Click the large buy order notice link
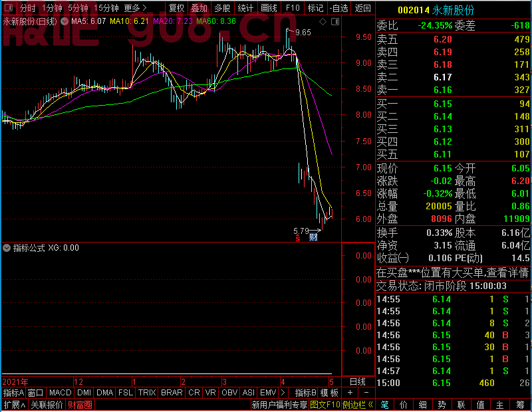532x412 pixels. click(453, 272)
